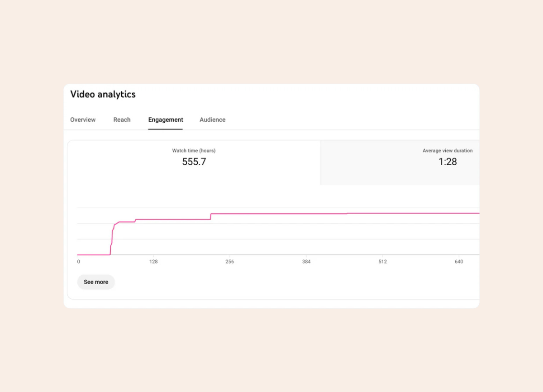Click the Video analytics heading
Image resolution: width=543 pixels, height=392 pixels.
coord(103,95)
